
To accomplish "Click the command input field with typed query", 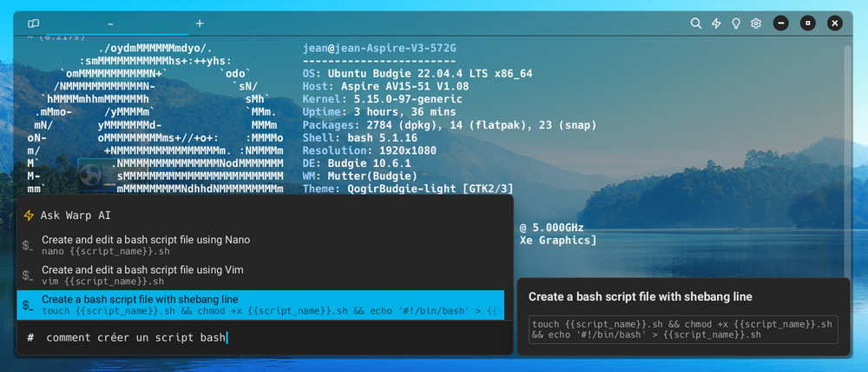I will point(260,337).
